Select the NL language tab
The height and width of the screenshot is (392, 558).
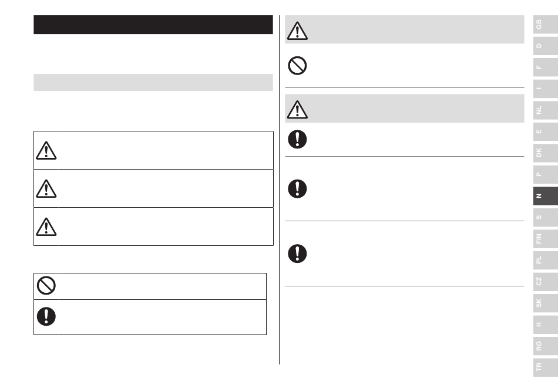click(x=546, y=110)
